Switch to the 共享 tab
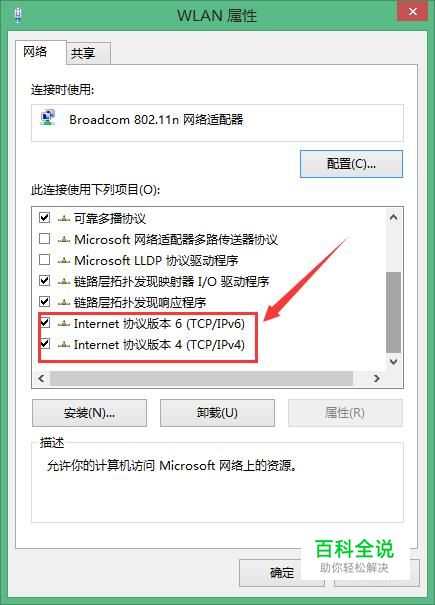Image resolution: width=435 pixels, height=605 pixels. click(x=89, y=53)
